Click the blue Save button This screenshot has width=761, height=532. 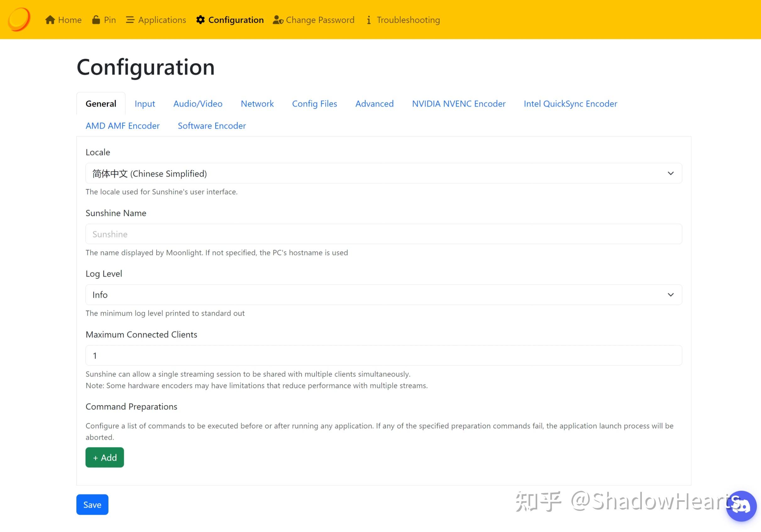tap(92, 505)
